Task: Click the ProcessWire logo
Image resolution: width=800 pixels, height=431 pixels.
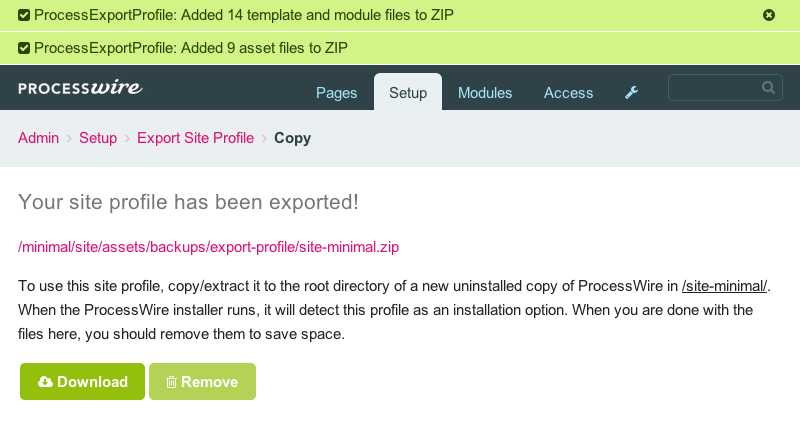Action: click(80, 88)
